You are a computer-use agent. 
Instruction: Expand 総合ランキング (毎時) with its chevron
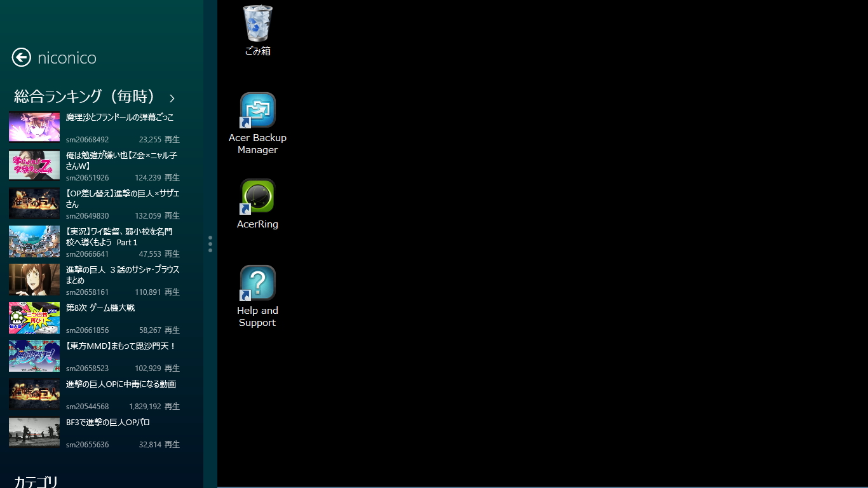pyautogui.click(x=172, y=98)
